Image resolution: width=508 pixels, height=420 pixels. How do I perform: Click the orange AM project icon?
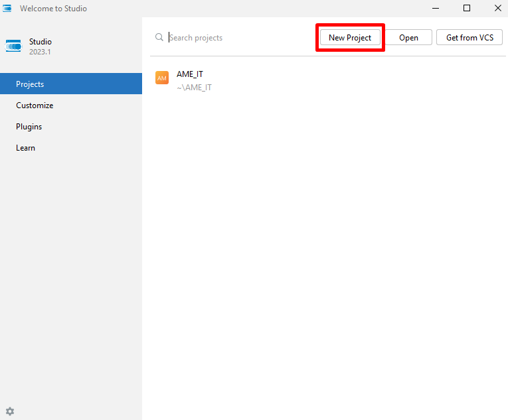(162, 78)
